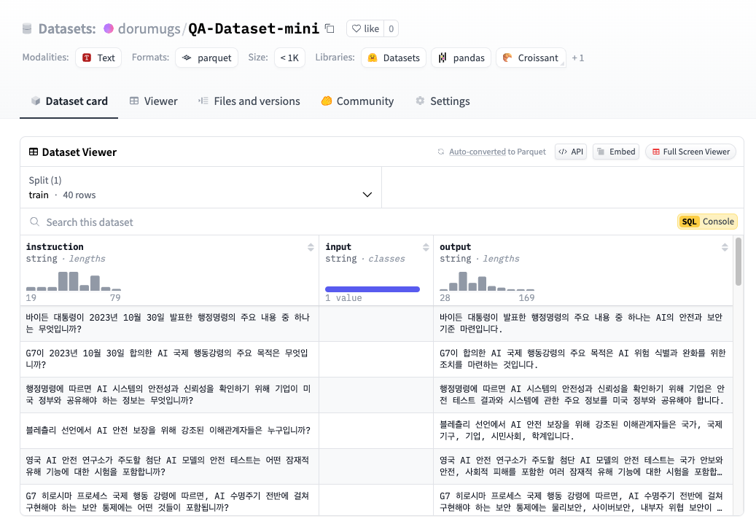Click the parquet format icon
This screenshot has height=532, width=756.
click(187, 58)
